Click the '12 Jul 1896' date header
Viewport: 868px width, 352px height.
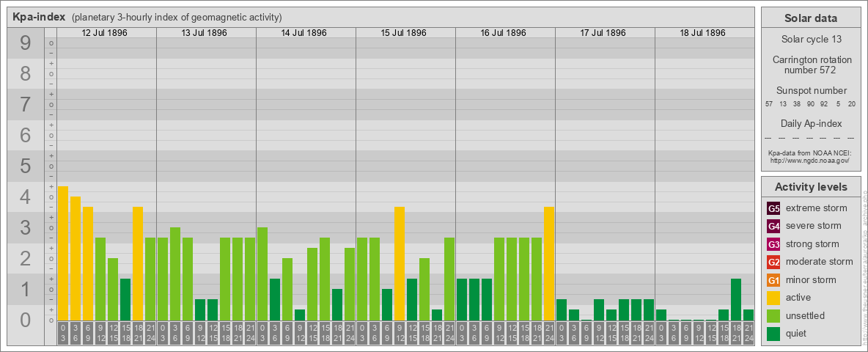(105, 33)
